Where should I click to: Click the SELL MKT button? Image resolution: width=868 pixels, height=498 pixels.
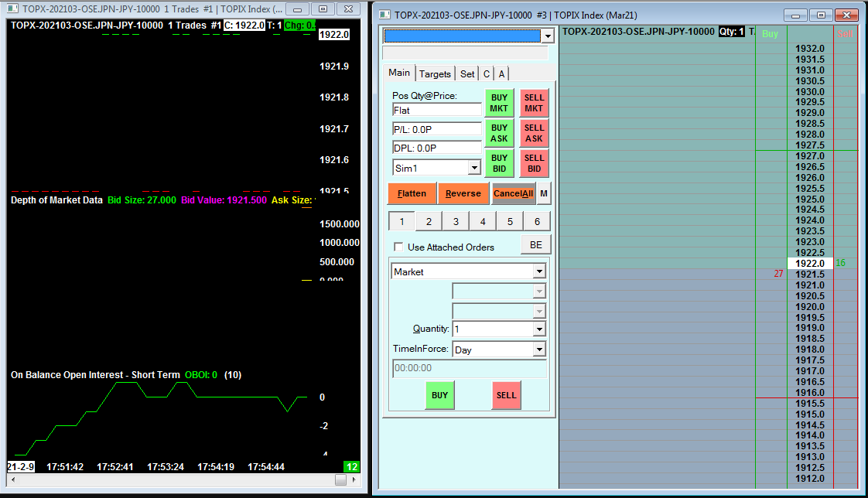click(x=534, y=103)
